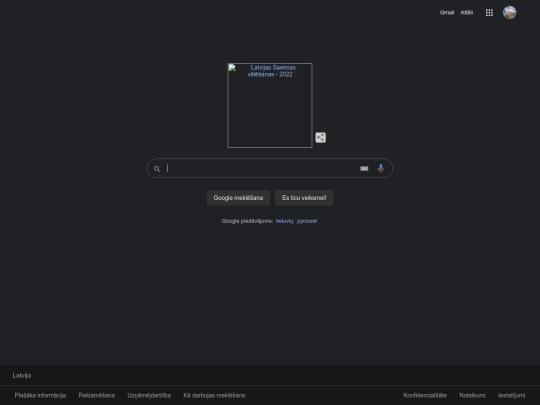Image resolution: width=540 pixels, height=405 pixels.
Task: Open Reklamēšana footer link
Action: [97, 395]
